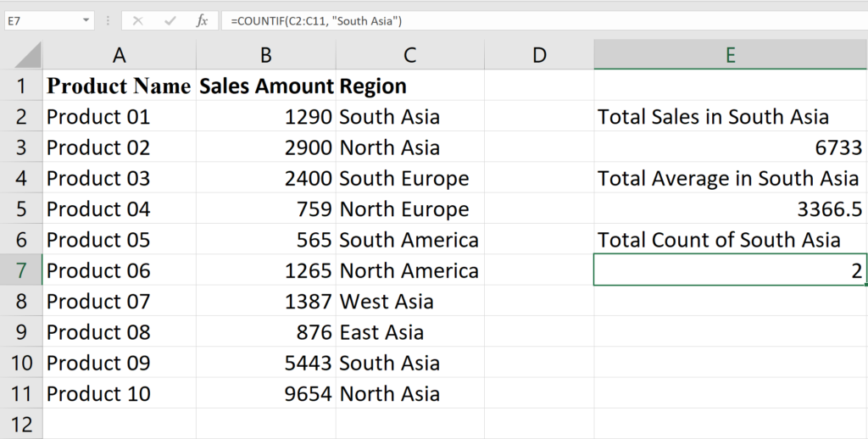Click sales amount cell 876

coord(265,331)
